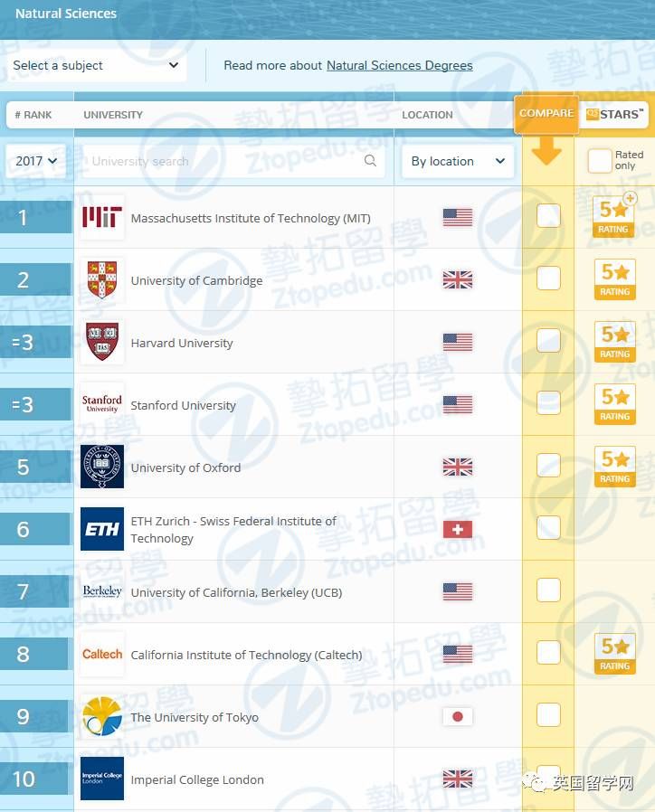Open the 2017 year dropdown
Image resolution: width=655 pixels, height=812 pixels.
pyautogui.click(x=37, y=161)
